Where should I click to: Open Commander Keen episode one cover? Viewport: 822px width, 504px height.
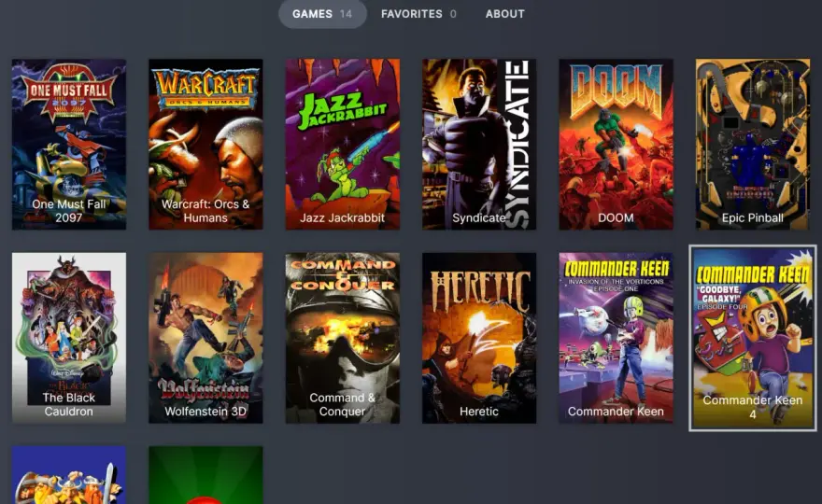point(616,338)
